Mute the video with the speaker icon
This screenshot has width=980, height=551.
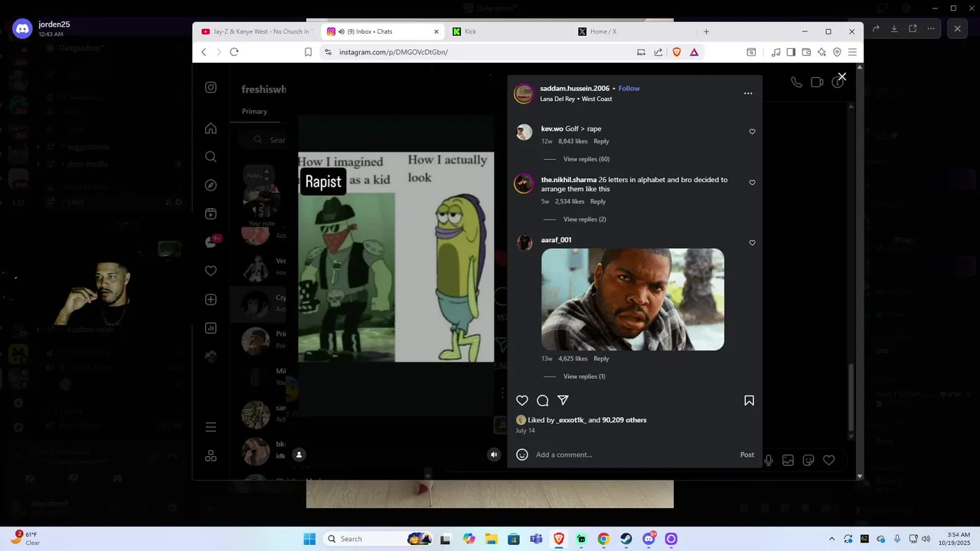pos(494,455)
